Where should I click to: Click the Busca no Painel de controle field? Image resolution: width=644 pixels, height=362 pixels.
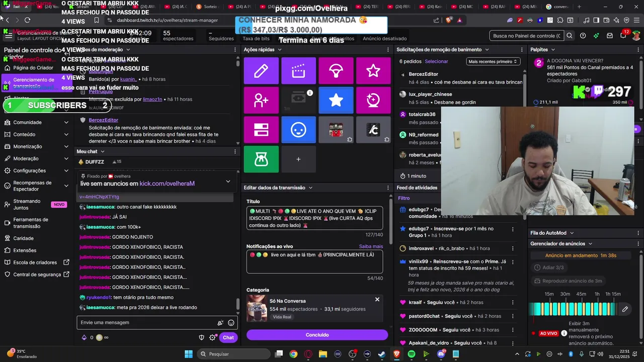(x=526, y=36)
